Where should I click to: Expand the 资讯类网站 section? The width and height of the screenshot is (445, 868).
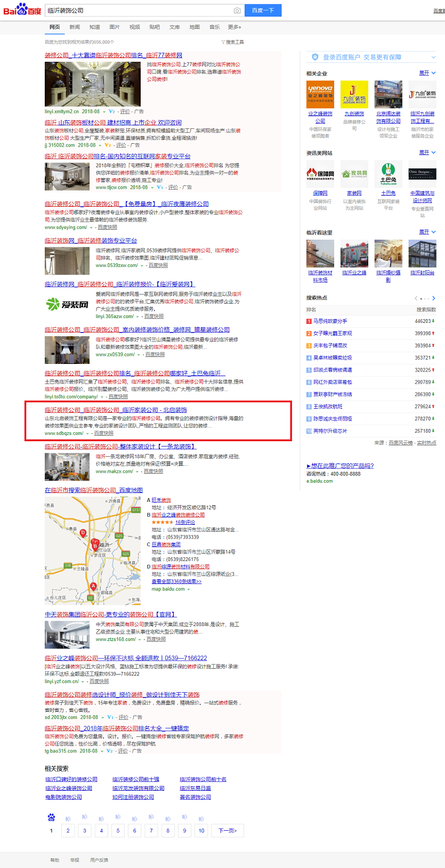pyautogui.click(x=427, y=152)
